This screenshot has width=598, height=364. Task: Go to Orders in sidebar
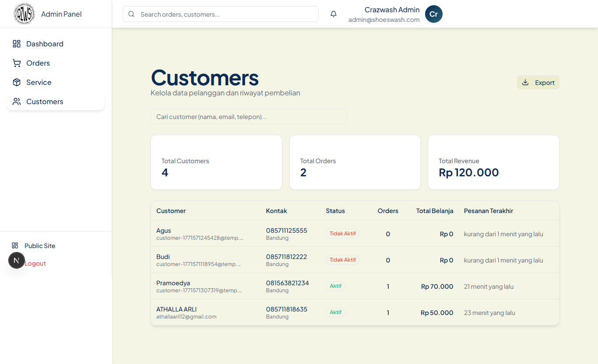coord(56,63)
